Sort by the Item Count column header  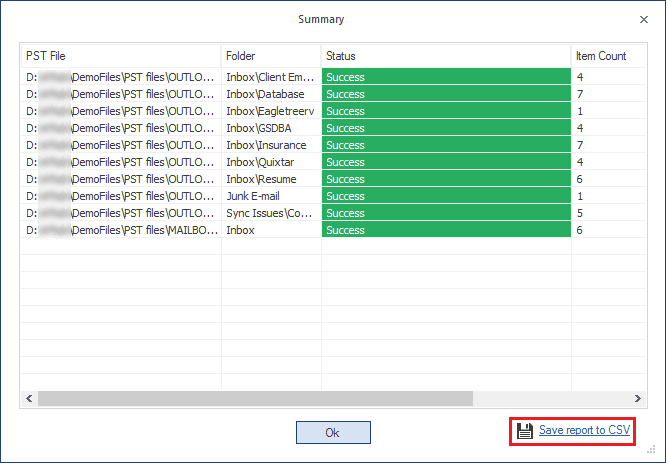(608, 56)
